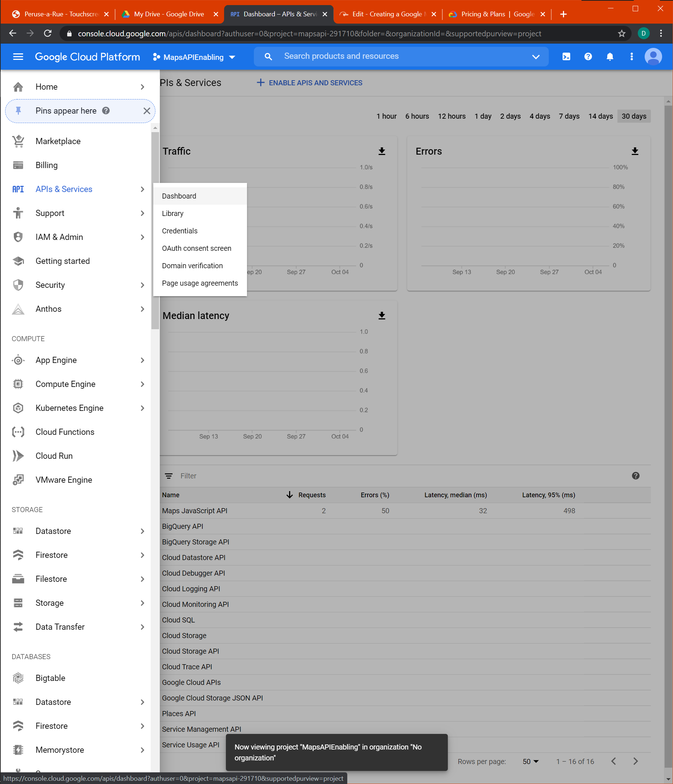Dismiss the 'Pins appear here' hint
The width and height of the screenshot is (673, 784).
pyautogui.click(x=146, y=111)
